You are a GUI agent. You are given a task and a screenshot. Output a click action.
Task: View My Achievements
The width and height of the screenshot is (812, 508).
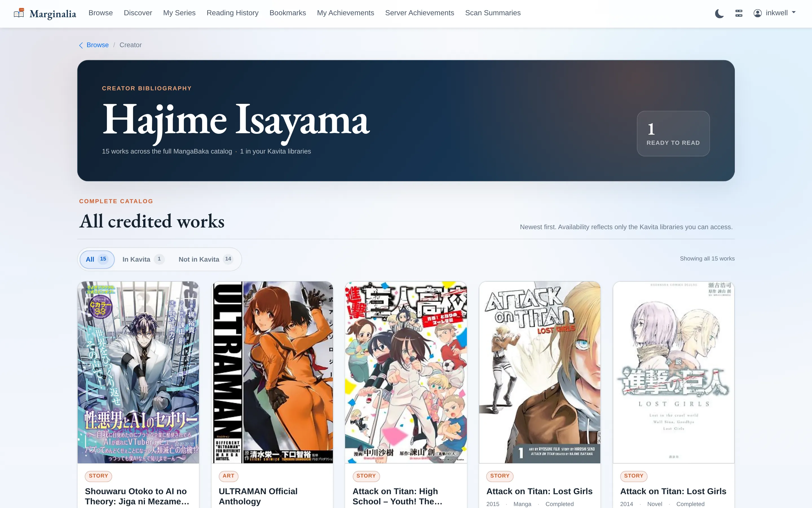(x=345, y=13)
